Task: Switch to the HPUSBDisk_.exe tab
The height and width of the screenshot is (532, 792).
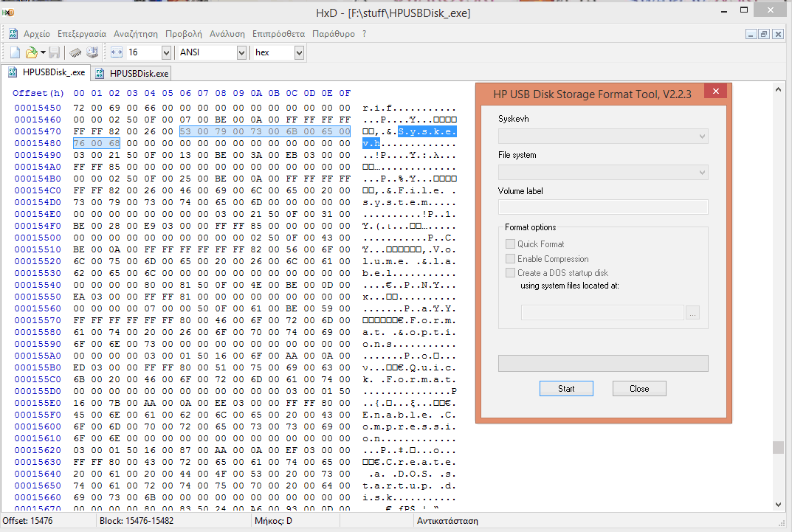Action: point(46,72)
